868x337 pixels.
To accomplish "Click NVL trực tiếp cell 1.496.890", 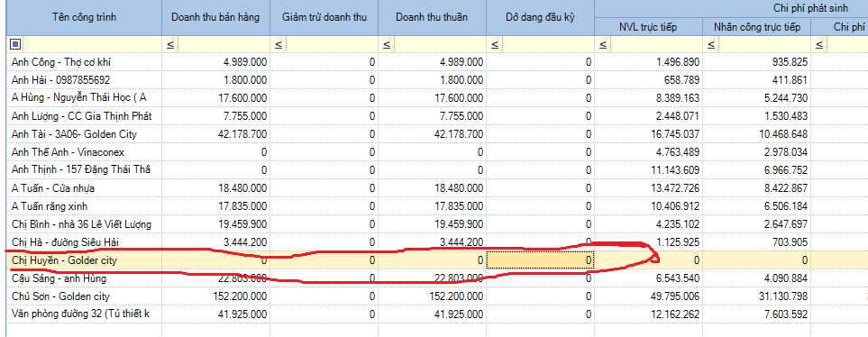I will click(648, 62).
